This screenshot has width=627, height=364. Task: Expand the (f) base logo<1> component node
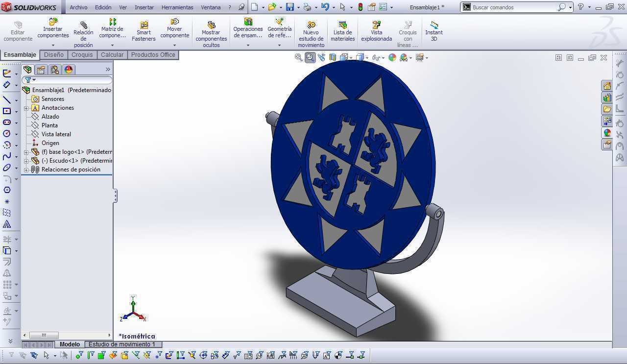pos(26,152)
